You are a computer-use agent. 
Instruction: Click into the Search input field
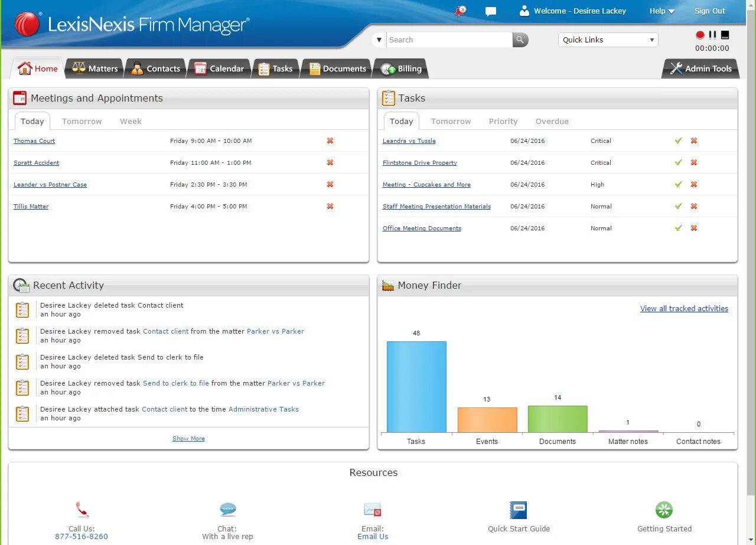tap(449, 40)
